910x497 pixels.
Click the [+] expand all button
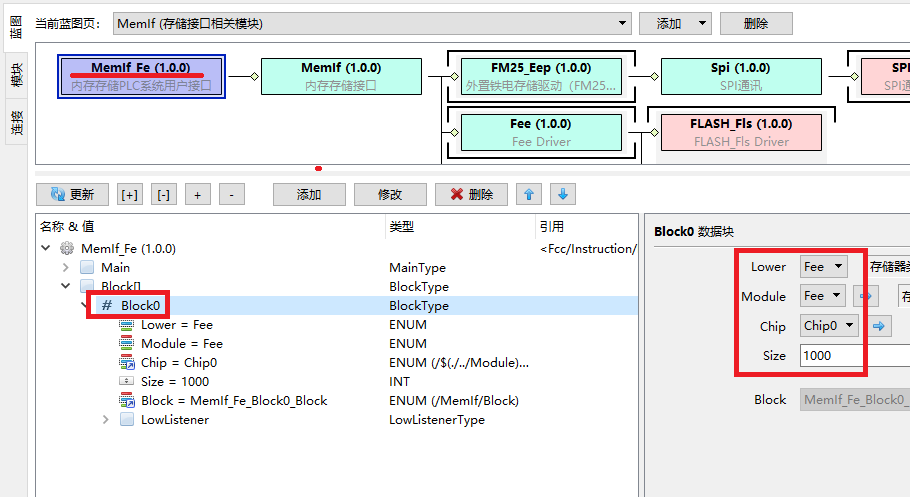(130, 195)
